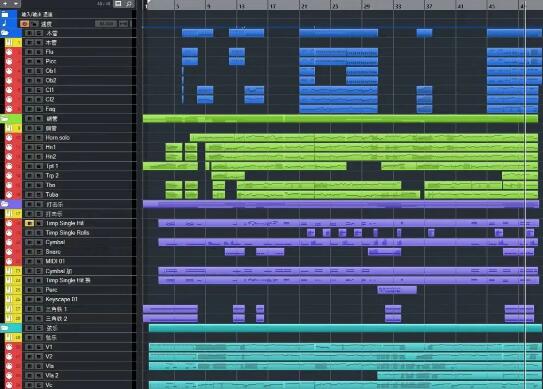The image size is (543, 389).
Task: Click the instrument icon on the Flu track
Action: 9,52
